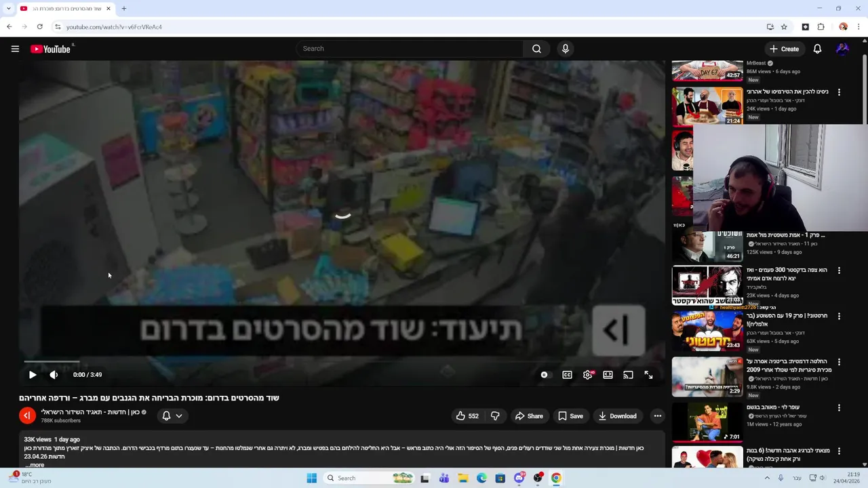View site information icon in address bar

[58, 27]
